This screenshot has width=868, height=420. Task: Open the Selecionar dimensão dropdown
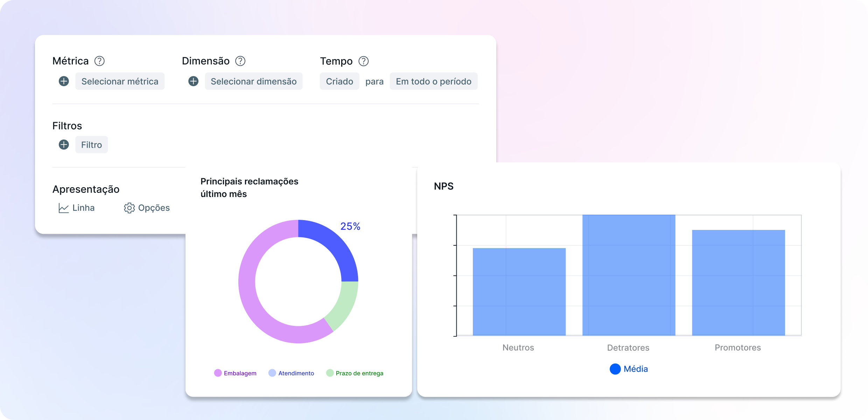tap(253, 81)
